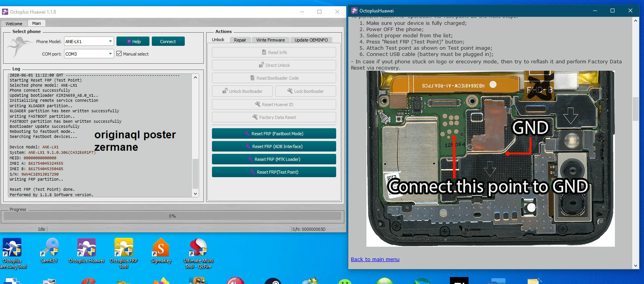
Task: Click Direct Unlock button
Action: tap(274, 65)
